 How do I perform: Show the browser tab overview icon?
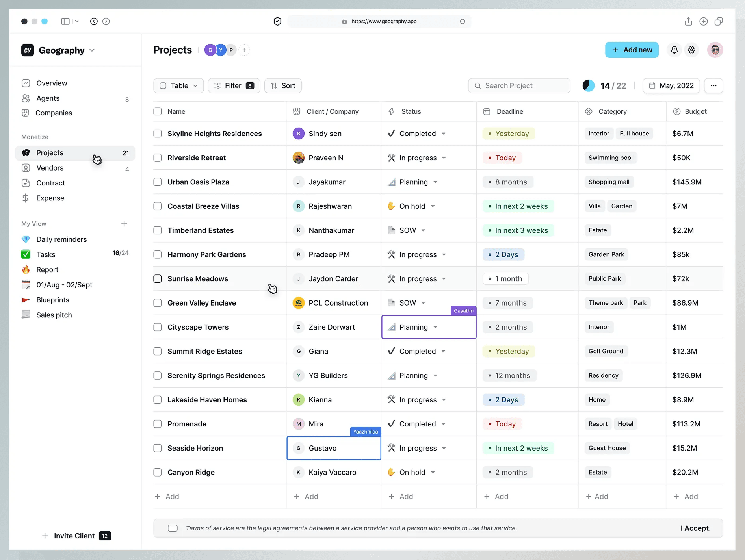[719, 21]
